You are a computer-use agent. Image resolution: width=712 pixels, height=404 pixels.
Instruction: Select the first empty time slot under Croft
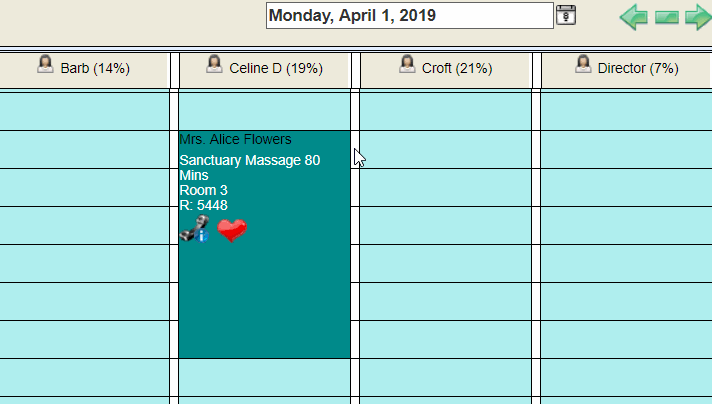point(445,111)
